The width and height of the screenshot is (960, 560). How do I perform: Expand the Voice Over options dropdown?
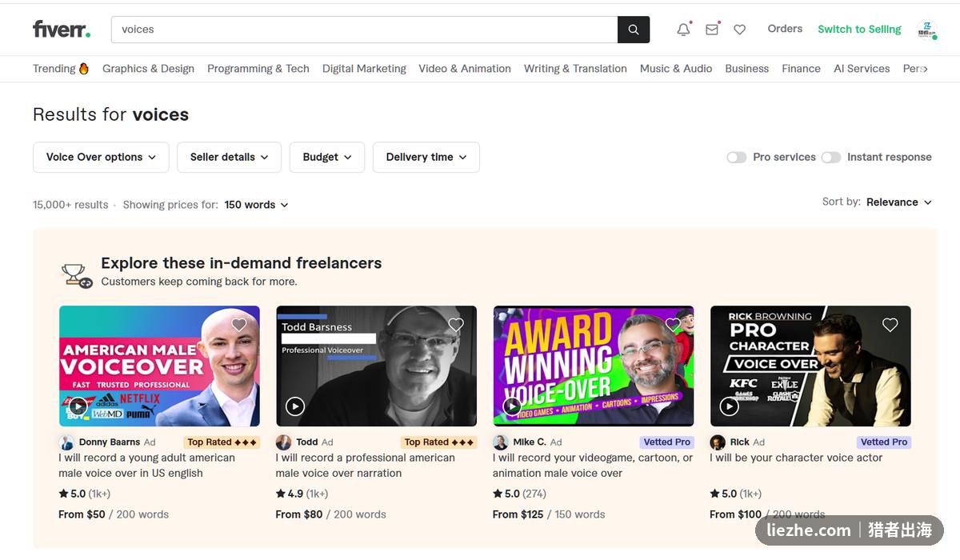(x=101, y=158)
